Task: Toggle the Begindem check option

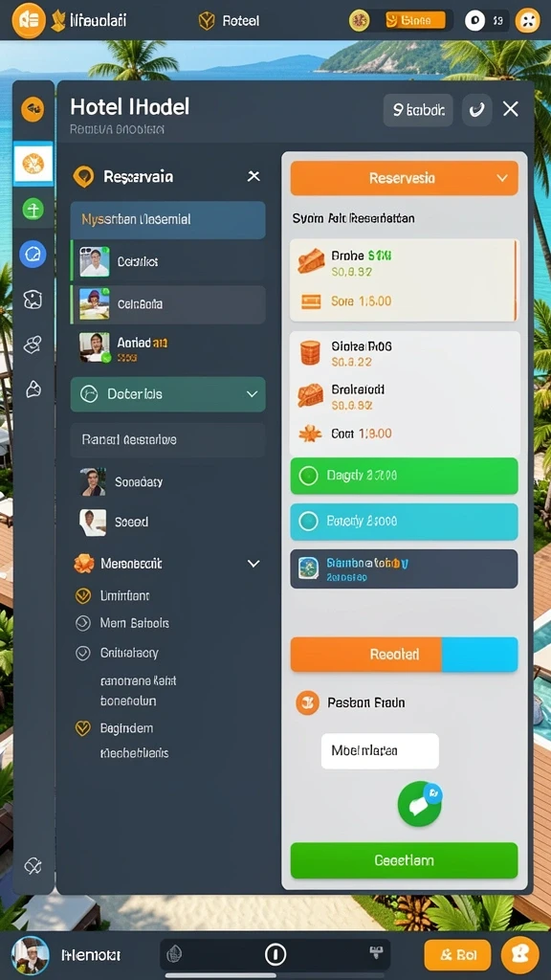Action: 83,728
